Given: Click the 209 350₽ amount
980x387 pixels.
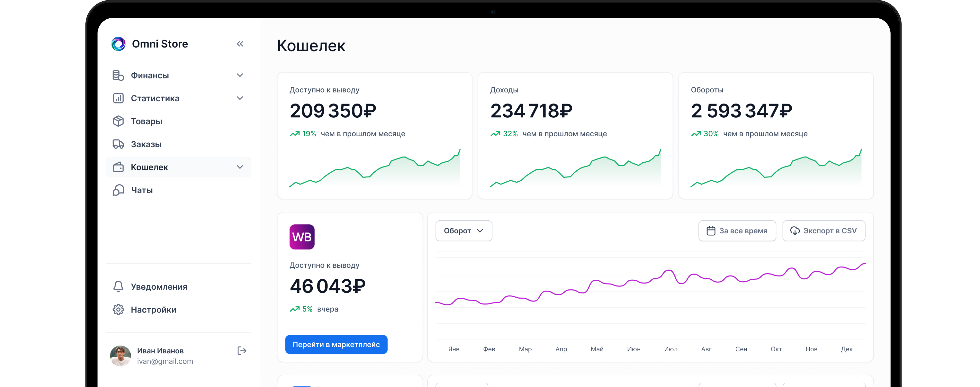Looking at the screenshot, I should tap(333, 111).
